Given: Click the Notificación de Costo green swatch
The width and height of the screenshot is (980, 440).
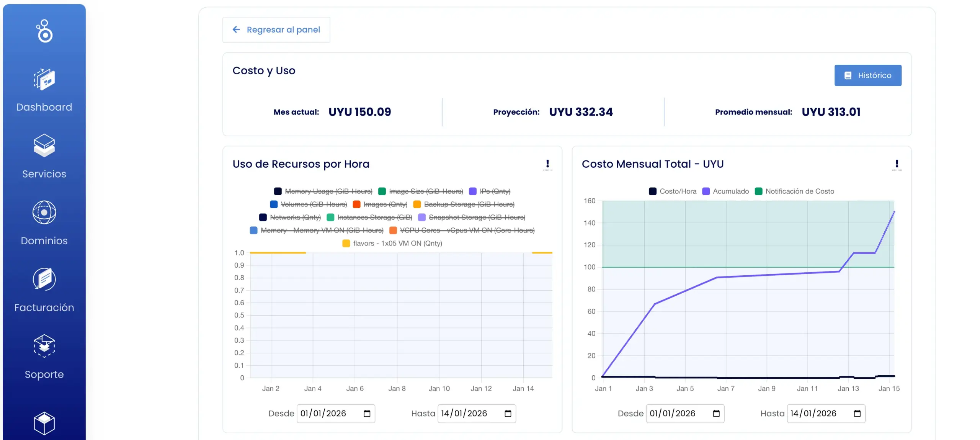Looking at the screenshot, I should click(758, 191).
